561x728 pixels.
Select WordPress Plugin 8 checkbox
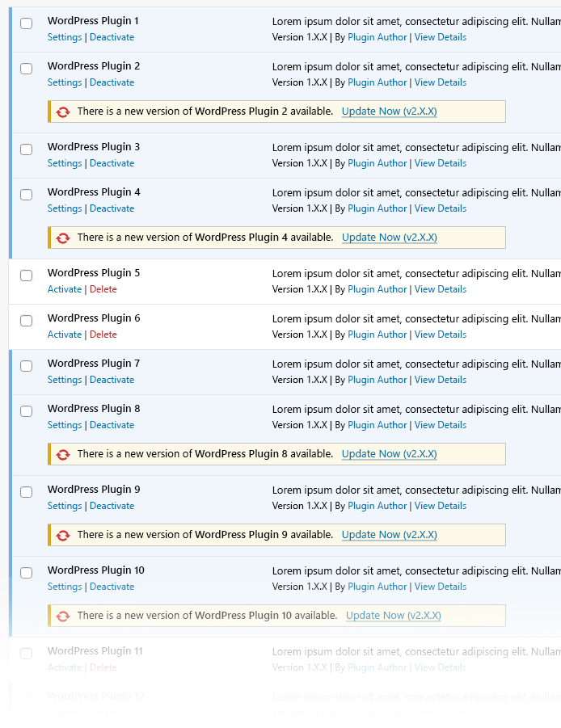(27, 411)
